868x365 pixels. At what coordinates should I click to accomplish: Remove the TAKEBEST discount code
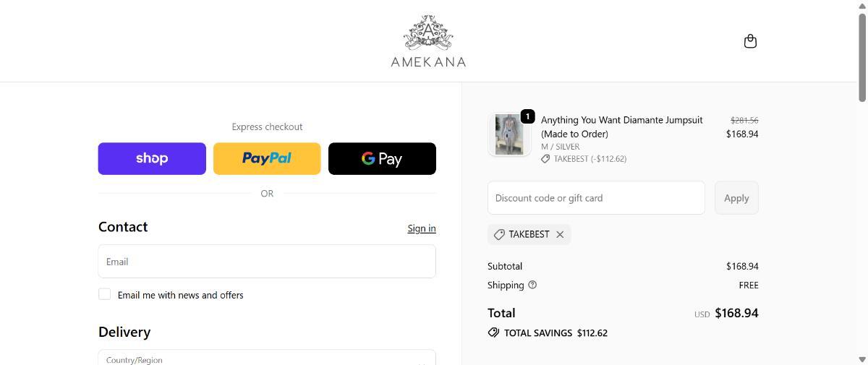560,234
